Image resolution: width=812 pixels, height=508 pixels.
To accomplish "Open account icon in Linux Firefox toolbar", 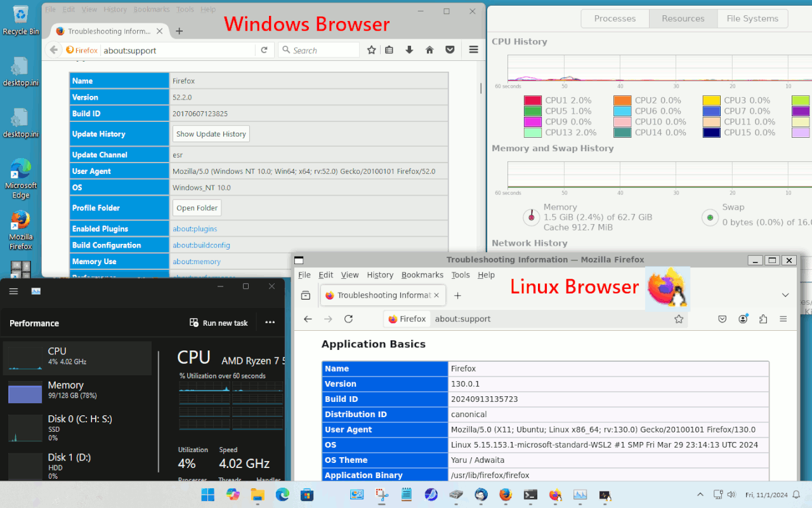I will pos(743,319).
